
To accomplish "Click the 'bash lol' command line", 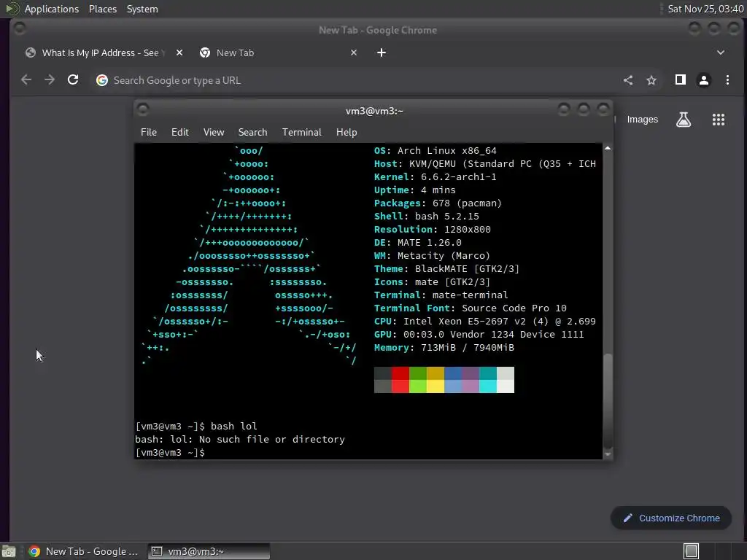I will click(x=197, y=426).
